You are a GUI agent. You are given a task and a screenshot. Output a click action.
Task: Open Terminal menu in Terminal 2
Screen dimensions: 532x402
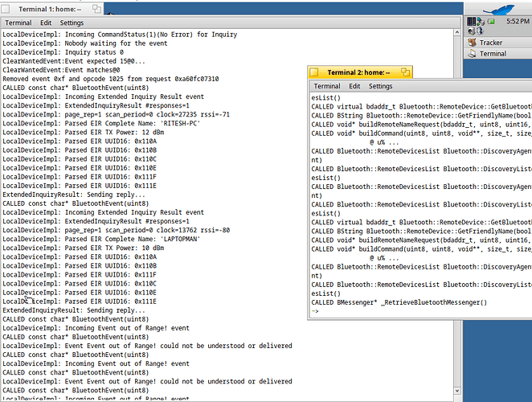(327, 86)
